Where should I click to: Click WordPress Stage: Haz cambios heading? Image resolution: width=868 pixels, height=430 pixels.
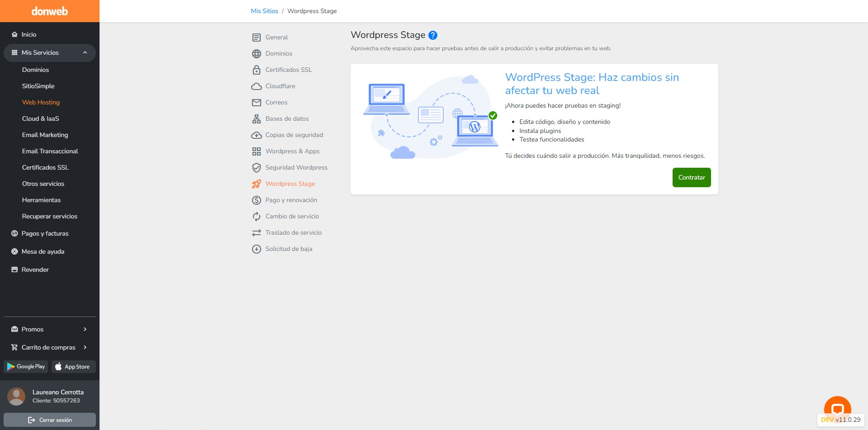click(x=592, y=84)
